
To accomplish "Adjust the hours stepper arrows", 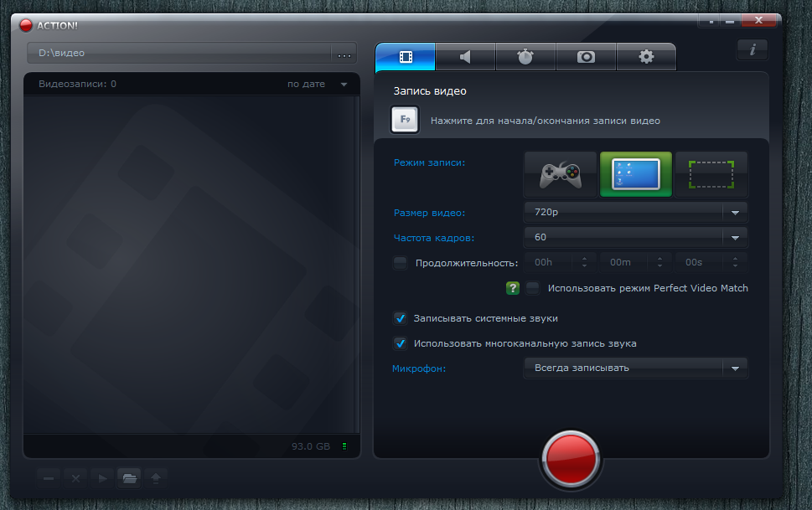I will tap(585, 262).
